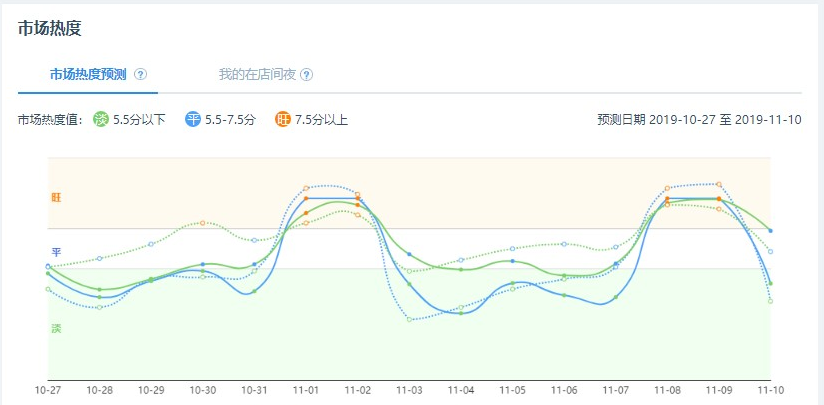This screenshot has width=824, height=405.
Task: Click the orange 旺 zone label
Action: click(56, 198)
